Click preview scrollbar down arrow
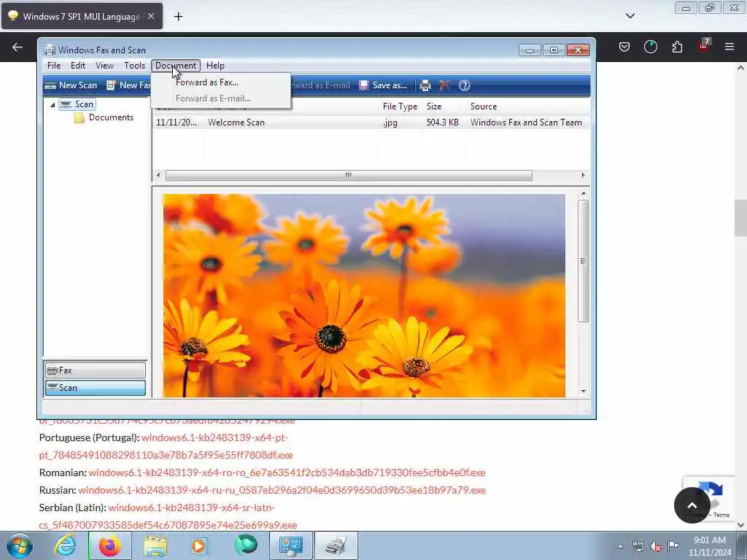This screenshot has height=560, width=747. tap(583, 392)
